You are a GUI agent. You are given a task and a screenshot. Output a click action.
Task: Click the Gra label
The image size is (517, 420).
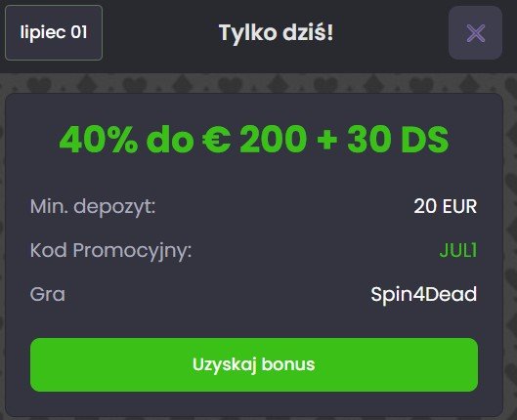48,294
